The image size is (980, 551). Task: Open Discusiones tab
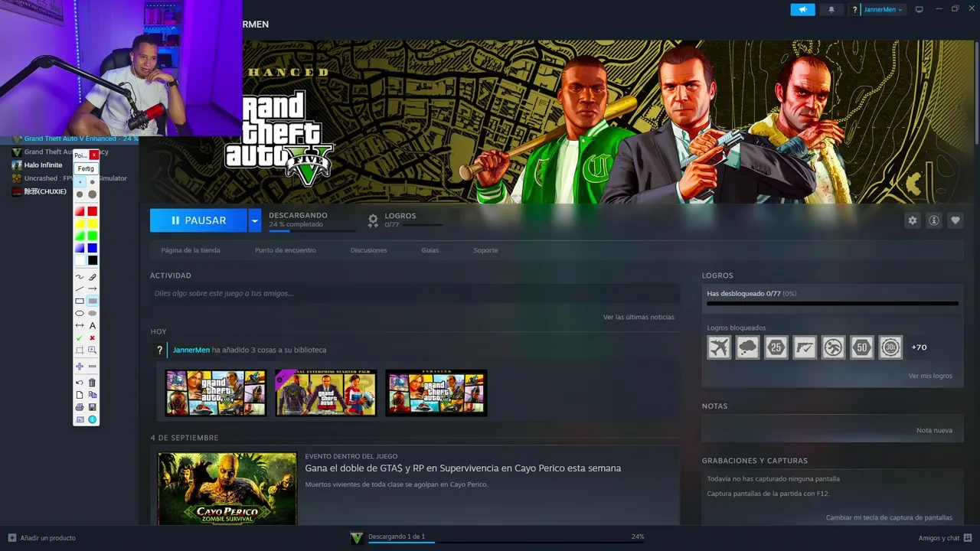coord(369,250)
